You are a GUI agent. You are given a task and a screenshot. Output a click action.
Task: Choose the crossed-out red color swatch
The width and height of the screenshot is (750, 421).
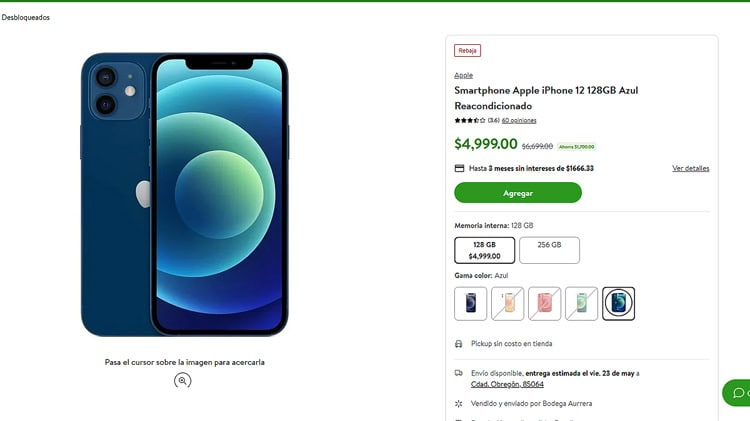pos(545,303)
